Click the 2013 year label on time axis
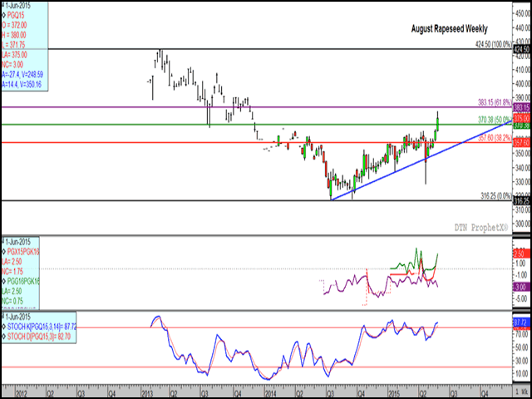This screenshot has width=532, height=399. click(148, 392)
